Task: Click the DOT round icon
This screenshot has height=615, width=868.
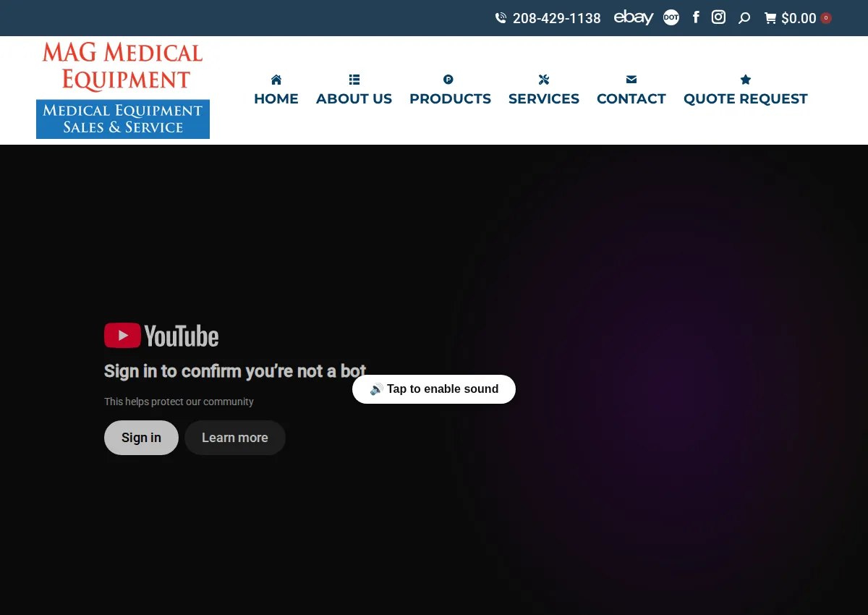Action: click(x=671, y=17)
